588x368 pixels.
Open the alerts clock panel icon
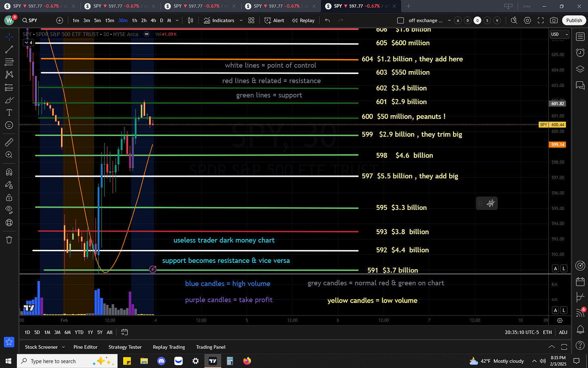click(580, 53)
